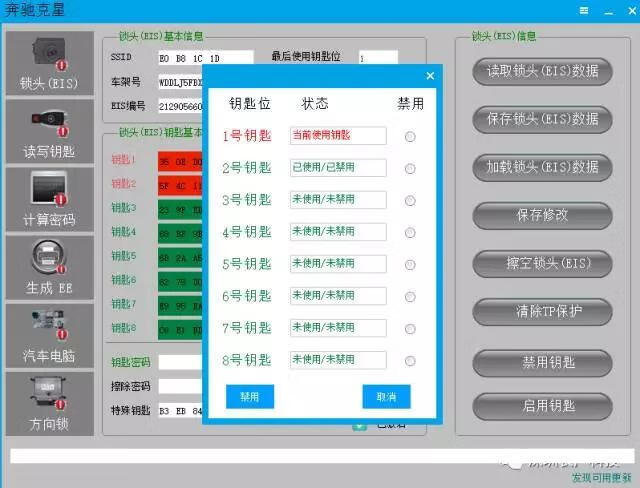Screen dimensions: 640x488
Task: Click the green 钥匙6 data field
Action: coord(180,282)
